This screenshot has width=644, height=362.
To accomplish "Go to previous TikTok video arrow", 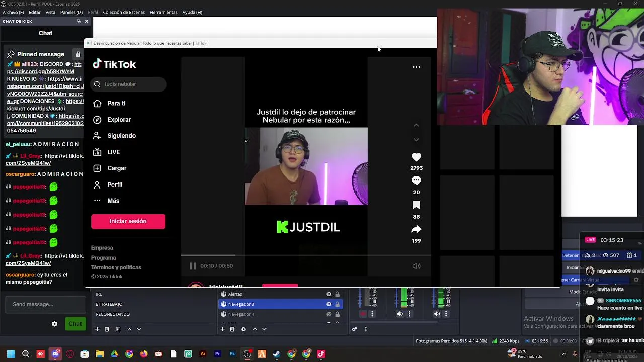I will tap(416, 125).
